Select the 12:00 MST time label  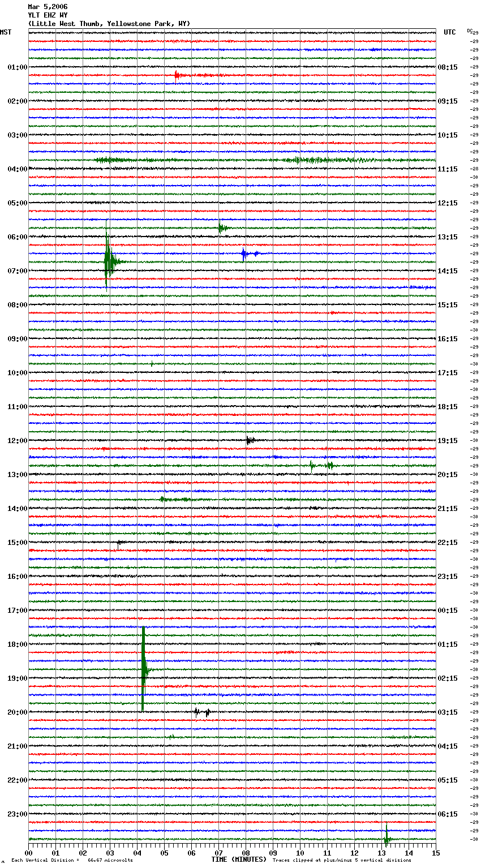18,441
